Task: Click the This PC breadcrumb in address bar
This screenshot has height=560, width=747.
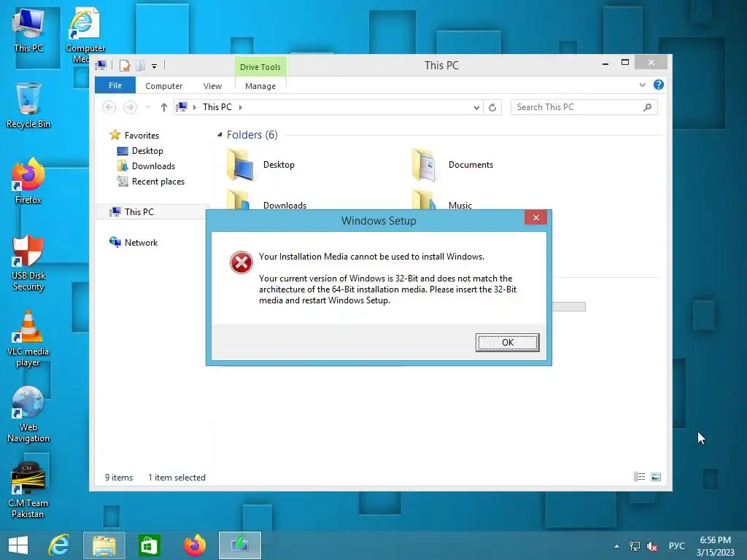Action: coord(217,107)
